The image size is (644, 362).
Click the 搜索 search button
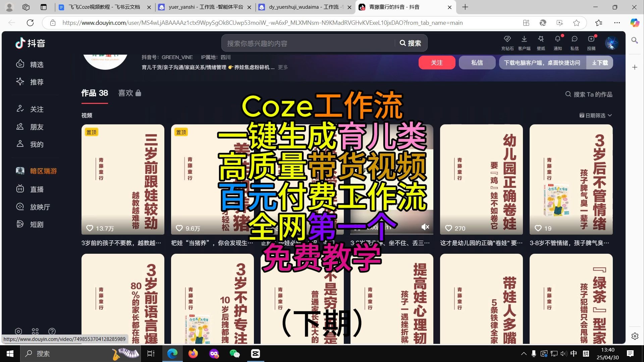(x=410, y=43)
